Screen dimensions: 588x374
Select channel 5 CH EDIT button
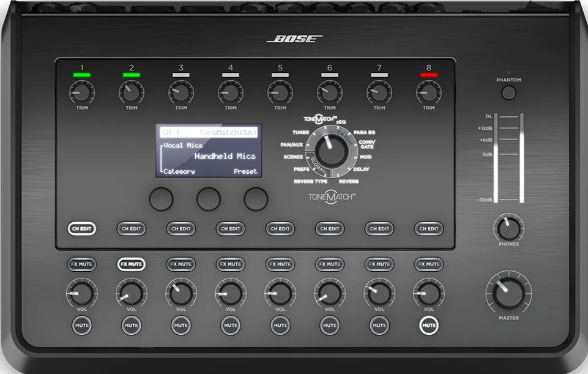click(280, 228)
